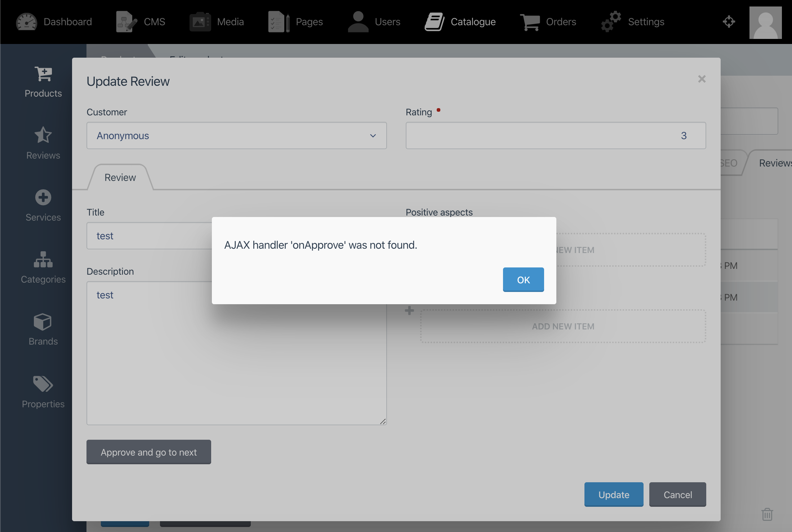Click the blue Update button
The width and height of the screenshot is (792, 532).
click(x=614, y=495)
